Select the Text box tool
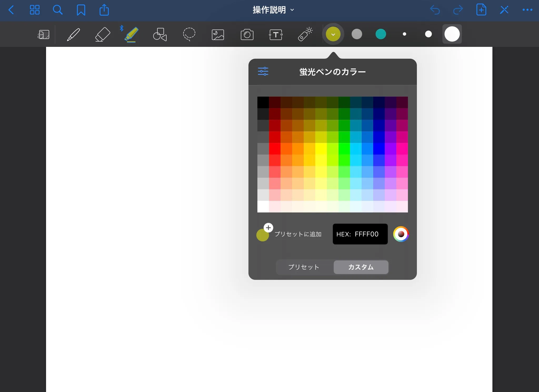This screenshot has width=539, height=392. click(x=276, y=34)
